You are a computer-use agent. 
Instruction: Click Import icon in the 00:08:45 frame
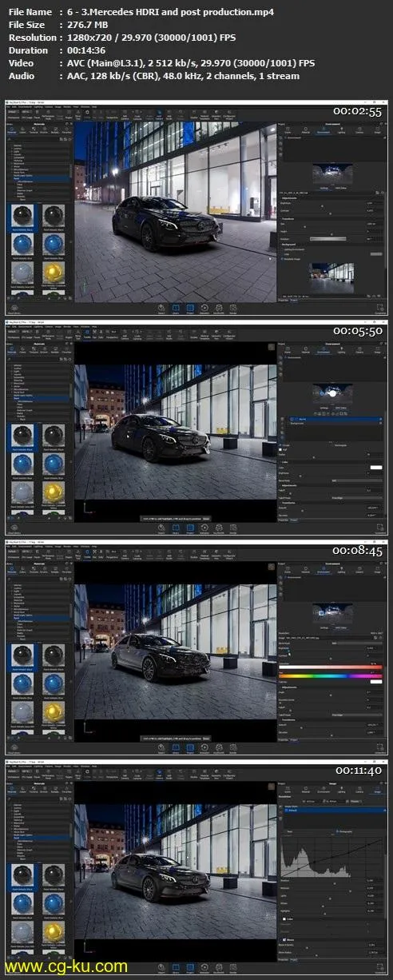tap(161, 748)
